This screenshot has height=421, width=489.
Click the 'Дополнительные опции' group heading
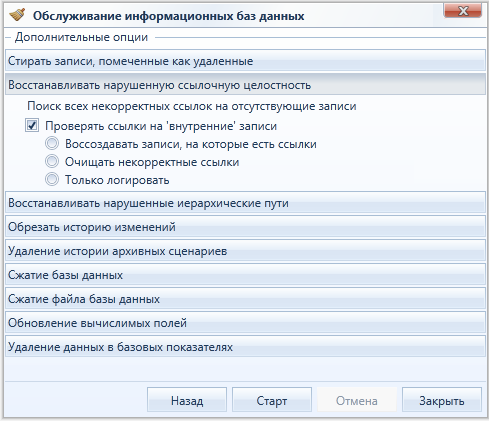point(81,37)
